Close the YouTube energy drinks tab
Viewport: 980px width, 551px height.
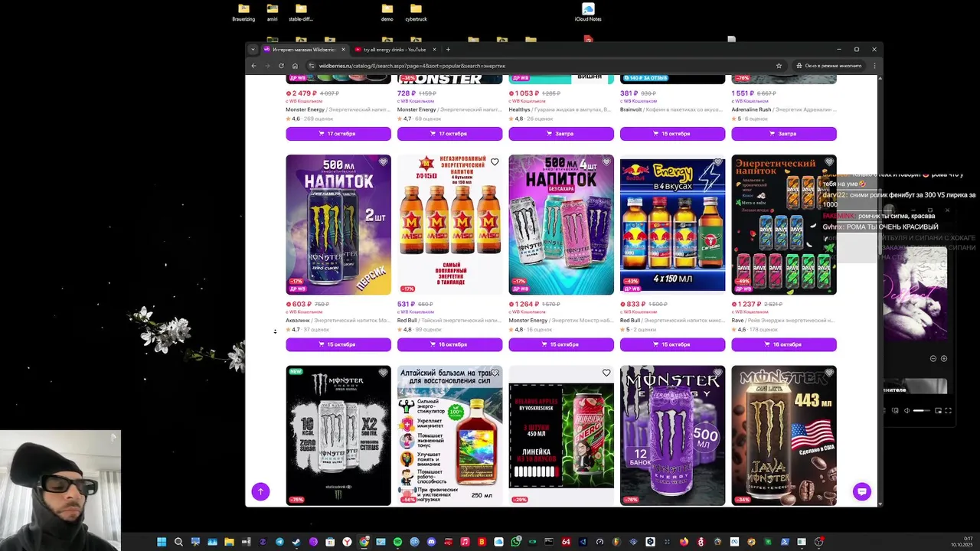435,50
